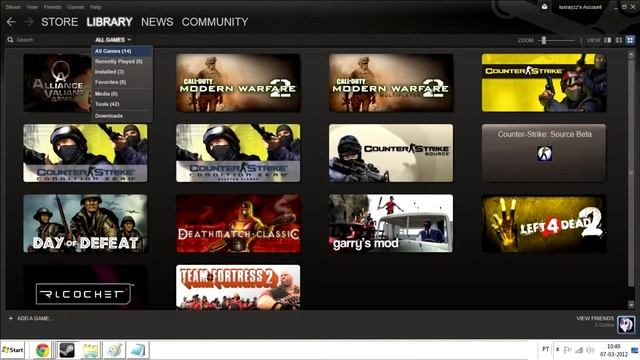Open Downloads from the dropdown
This screenshot has height=360, width=640.
tap(122, 116)
